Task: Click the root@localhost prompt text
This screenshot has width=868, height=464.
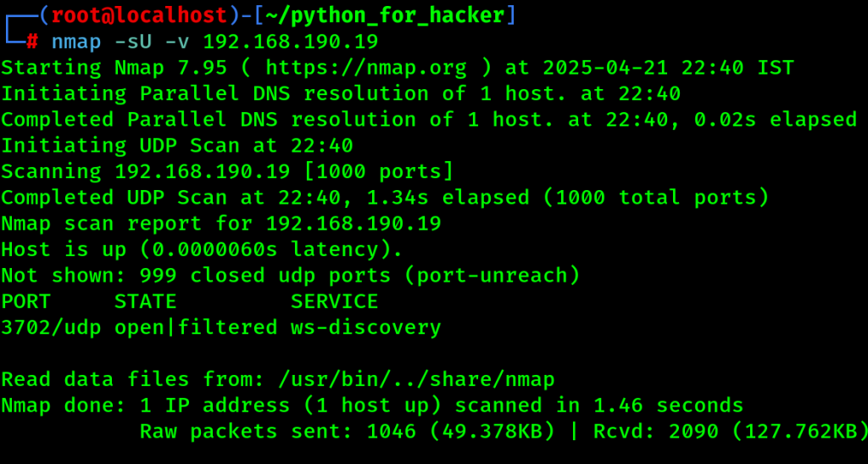Action: point(139,15)
